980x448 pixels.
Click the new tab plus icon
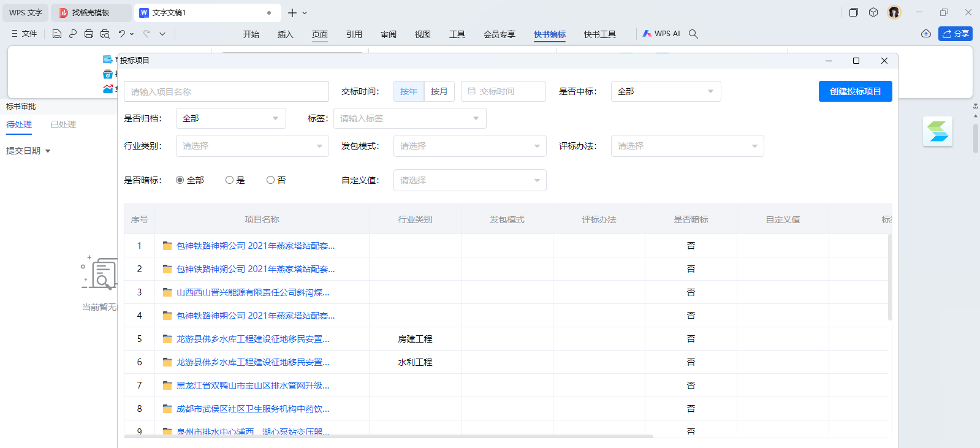[x=292, y=13]
